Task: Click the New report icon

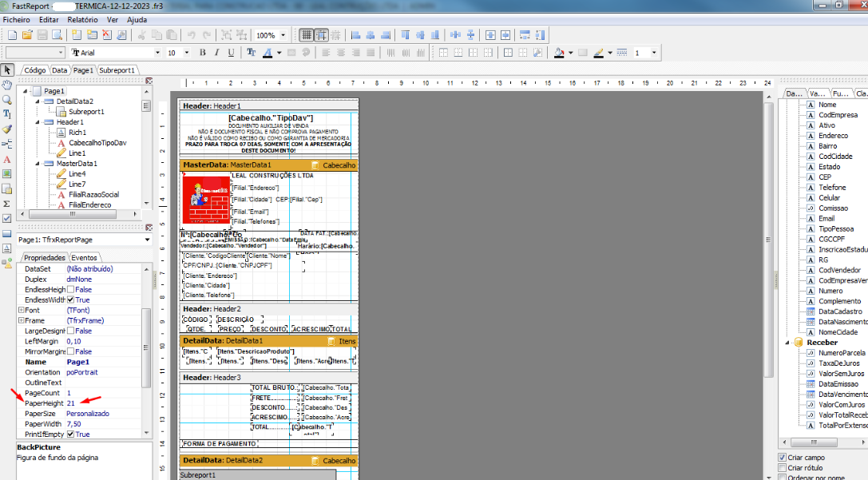Action: (x=12, y=35)
